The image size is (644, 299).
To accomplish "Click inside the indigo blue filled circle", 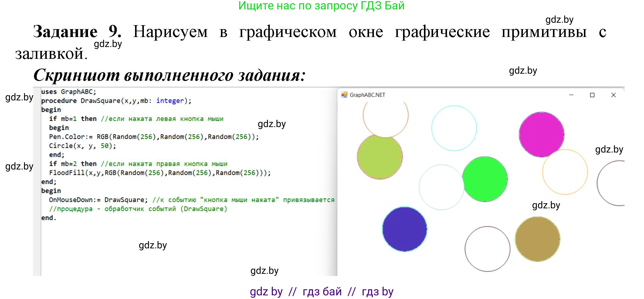I will [x=405, y=229].
